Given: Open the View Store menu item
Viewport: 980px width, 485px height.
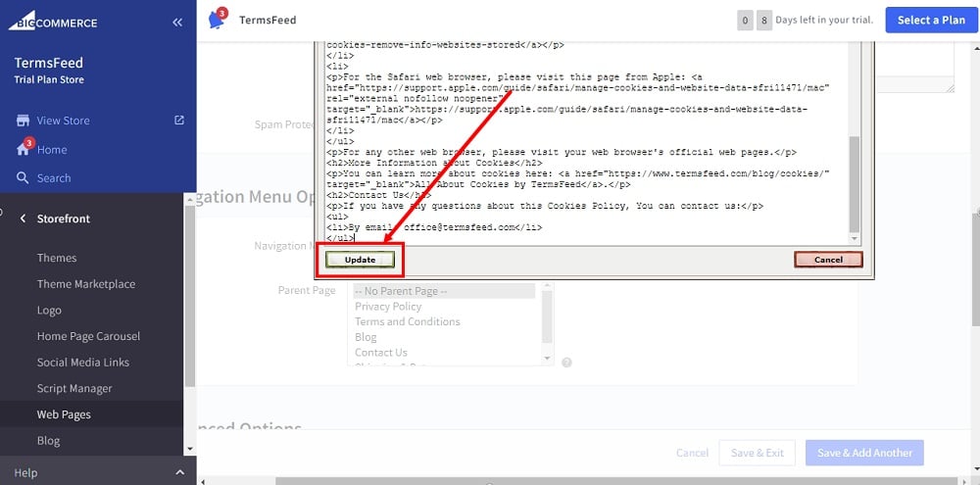Looking at the screenshot, I should pyautogui.click(x=63, y=121).
